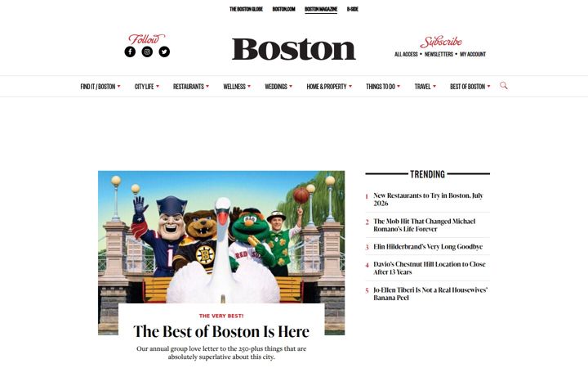Expand the Travel menu
Image resolution: width=588 pixels, height=368 pixels.
425,87
